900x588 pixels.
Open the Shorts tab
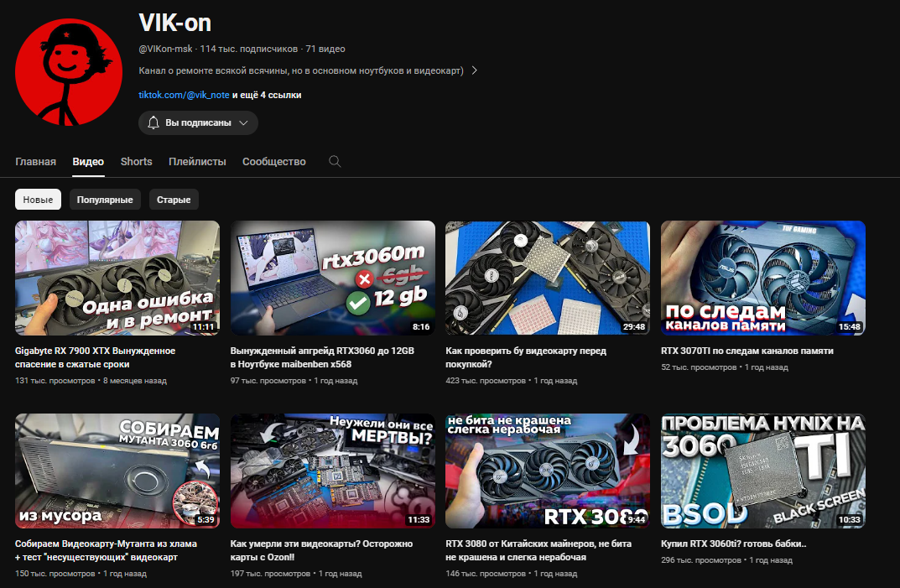[x=136, y=161]
